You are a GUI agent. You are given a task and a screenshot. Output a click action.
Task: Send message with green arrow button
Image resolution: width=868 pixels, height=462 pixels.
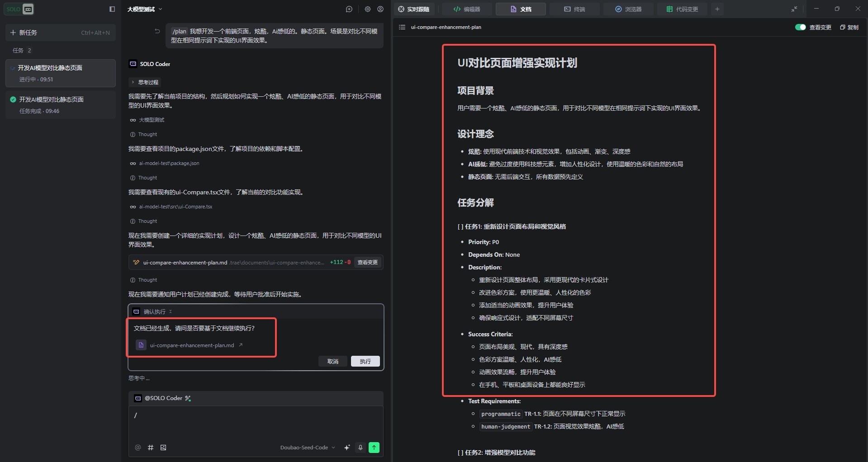[374, 448]
